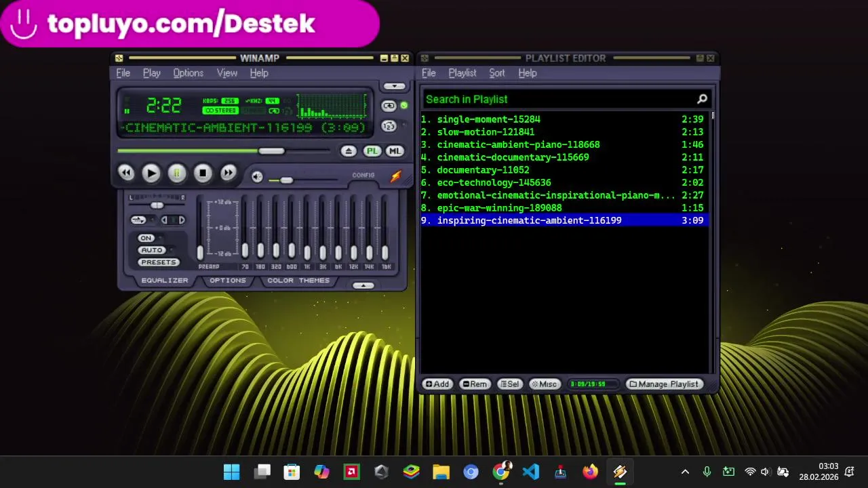
Task: Open Firefox from the taskbar
Action: coord(591,472)
